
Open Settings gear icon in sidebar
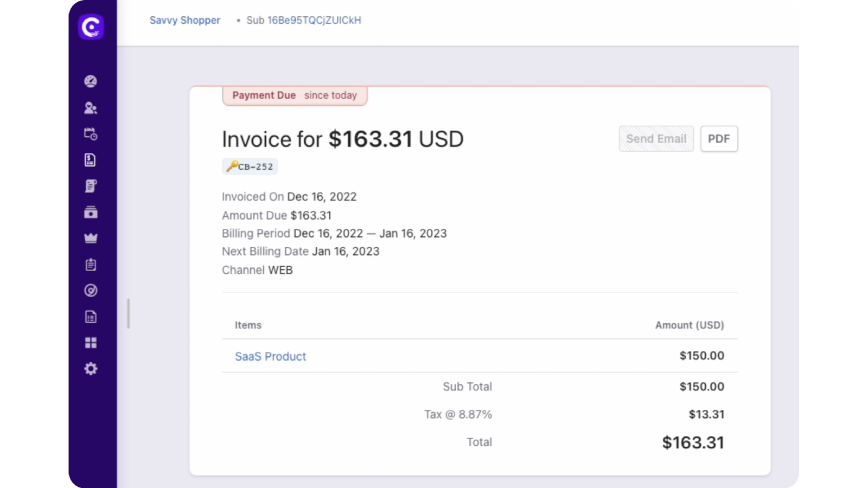[91, 369]
